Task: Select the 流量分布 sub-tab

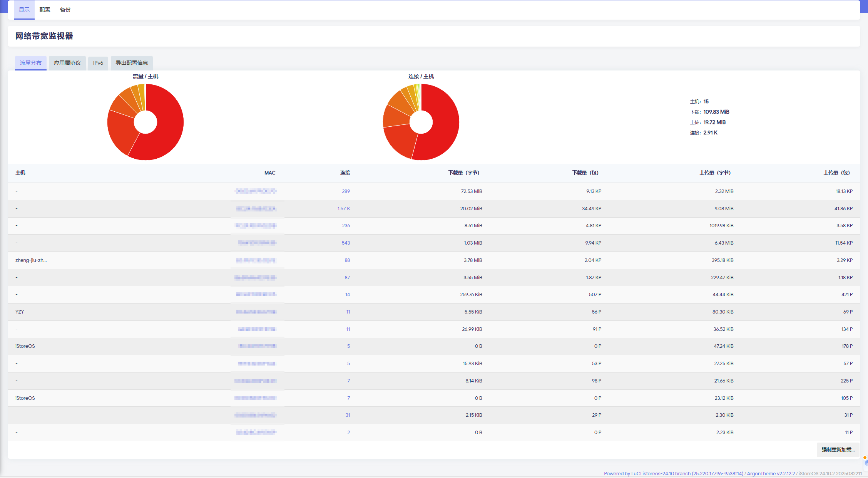Action: tap(31, 63)
